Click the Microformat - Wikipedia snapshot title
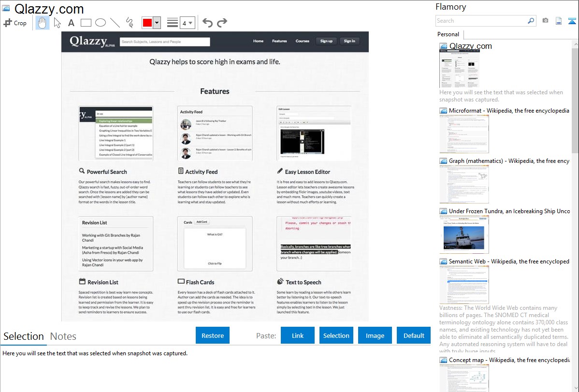This screenshot has height=392, width=579. (x=509, y=111)
